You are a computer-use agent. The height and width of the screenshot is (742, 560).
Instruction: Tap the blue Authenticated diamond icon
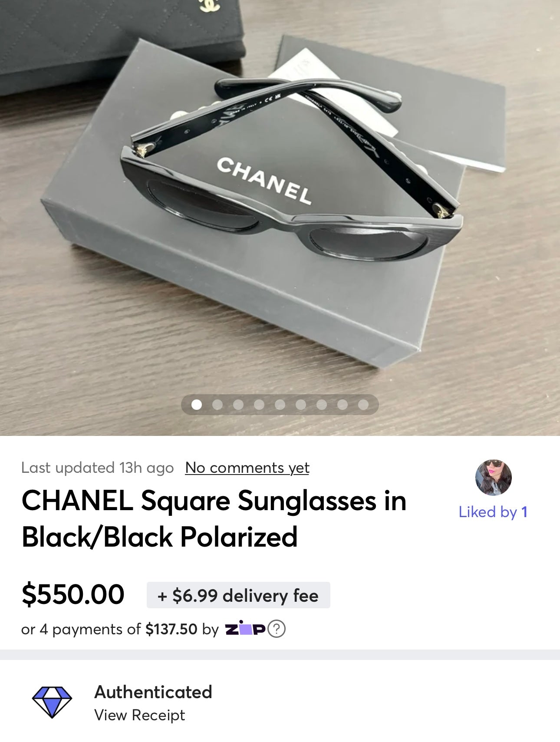click(52, 702)
